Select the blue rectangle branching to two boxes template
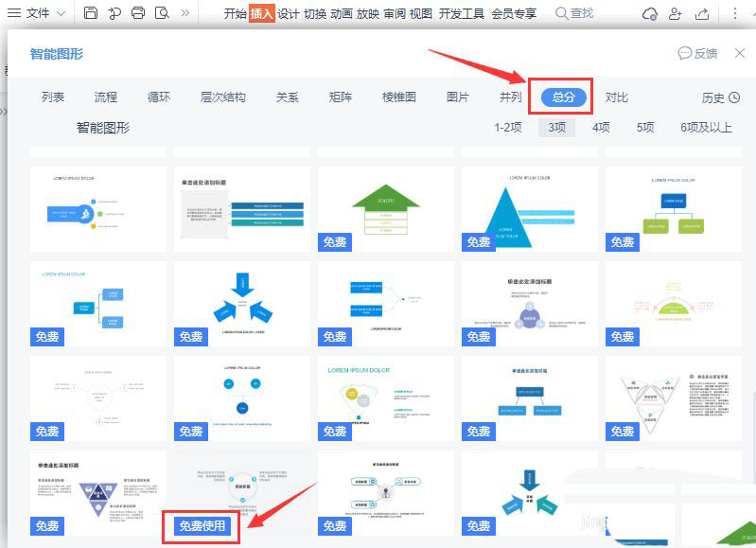 pos(97,304)
